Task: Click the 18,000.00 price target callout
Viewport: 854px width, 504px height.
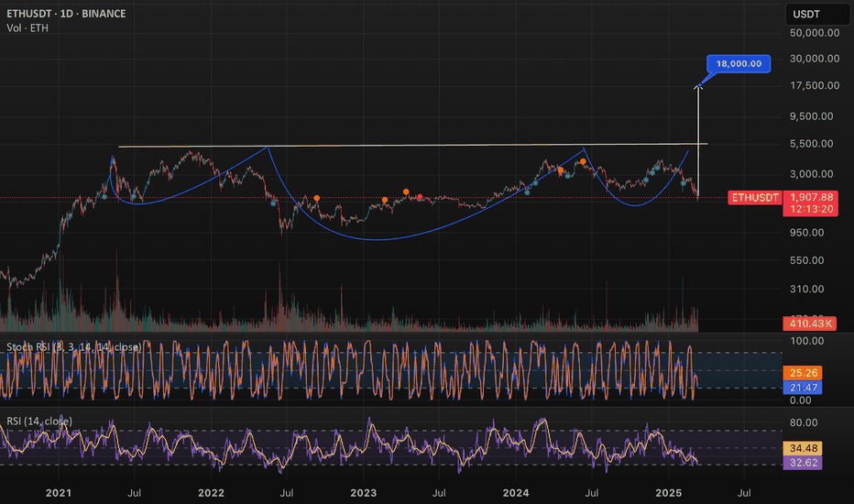Action: [739, 64]
